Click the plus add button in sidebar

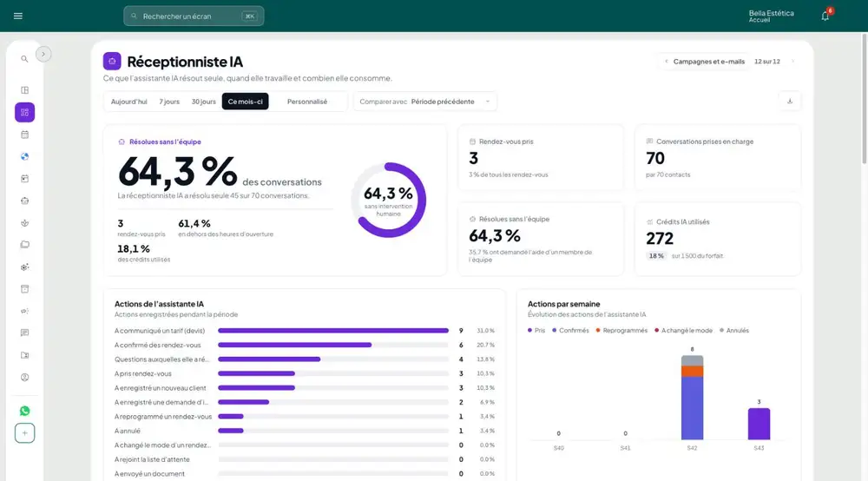24,433
